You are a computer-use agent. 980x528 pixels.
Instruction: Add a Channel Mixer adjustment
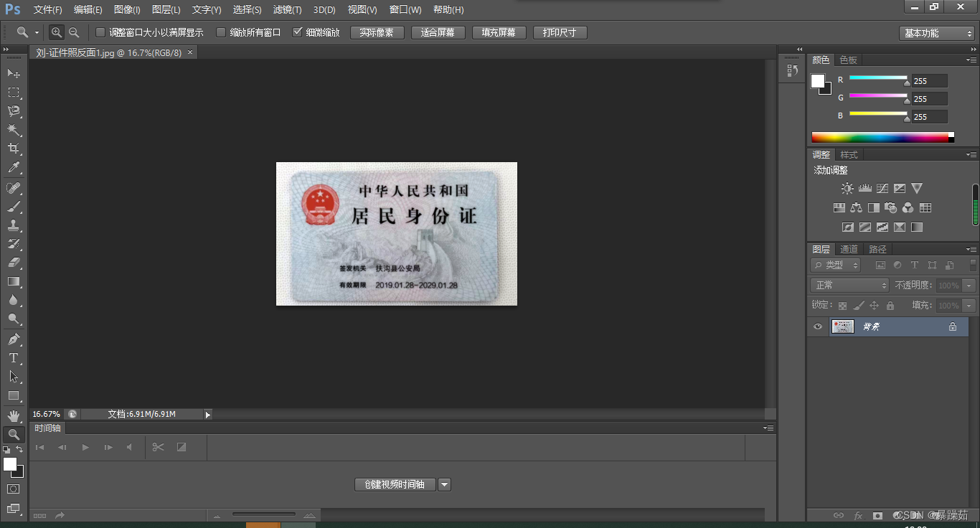coord(908,208)
